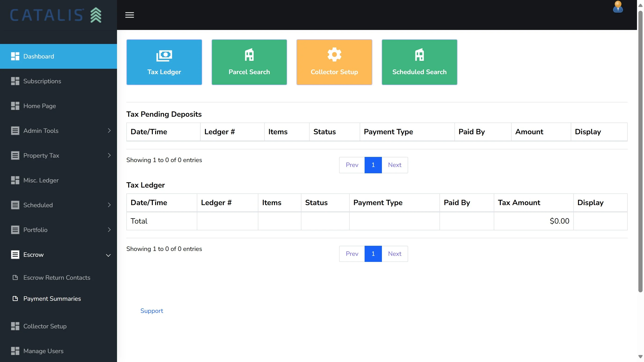Expand the Admin Tools chevron

pyautogui.click(x=109, y=130)
